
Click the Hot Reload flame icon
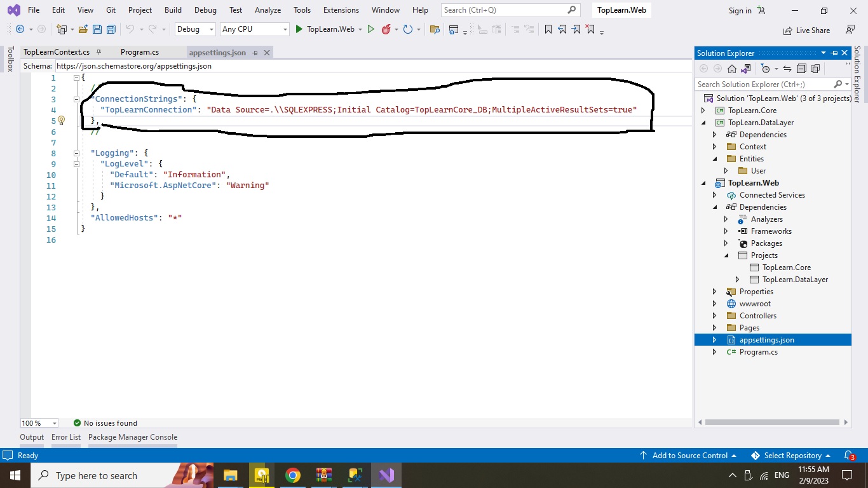click(x=386, y=29)
